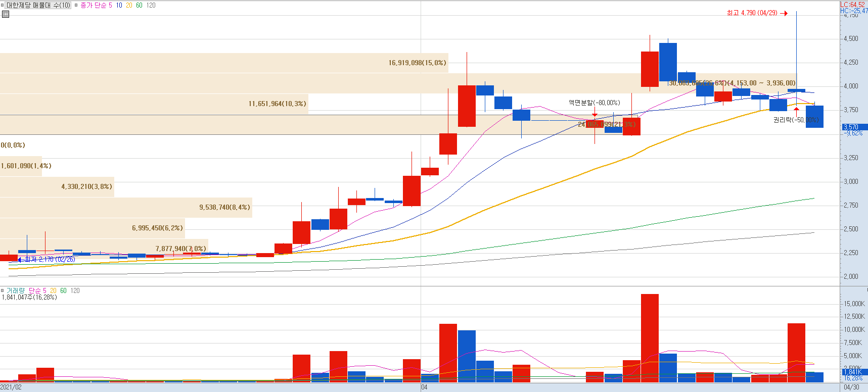Click the 10-day price moving average label

click(119, 5)
